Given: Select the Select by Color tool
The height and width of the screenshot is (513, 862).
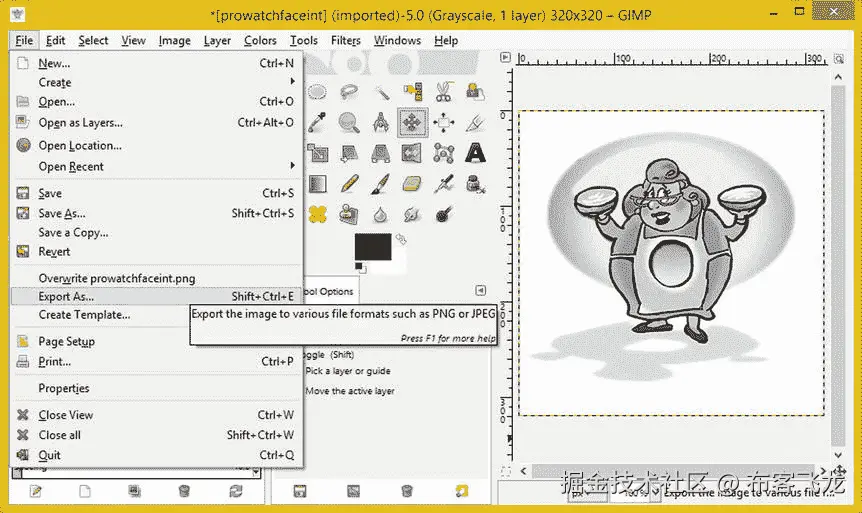Looking at the screenshot, I should tap(412, 92).
